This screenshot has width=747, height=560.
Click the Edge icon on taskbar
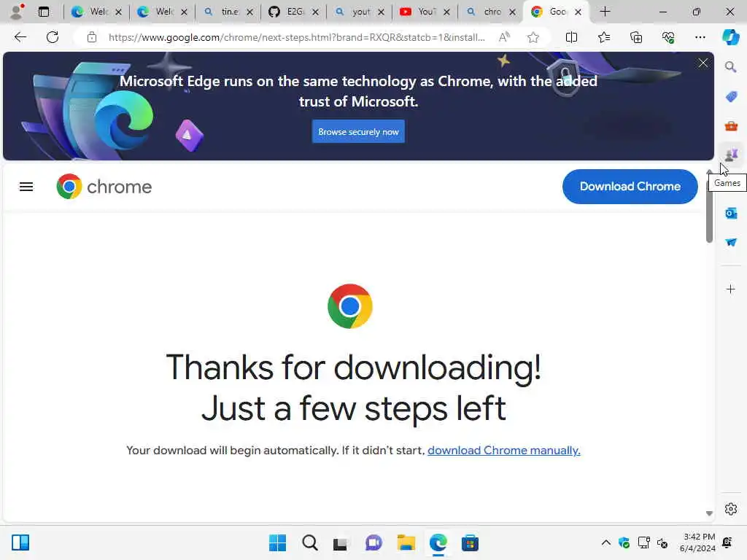[x=438, y=542]
